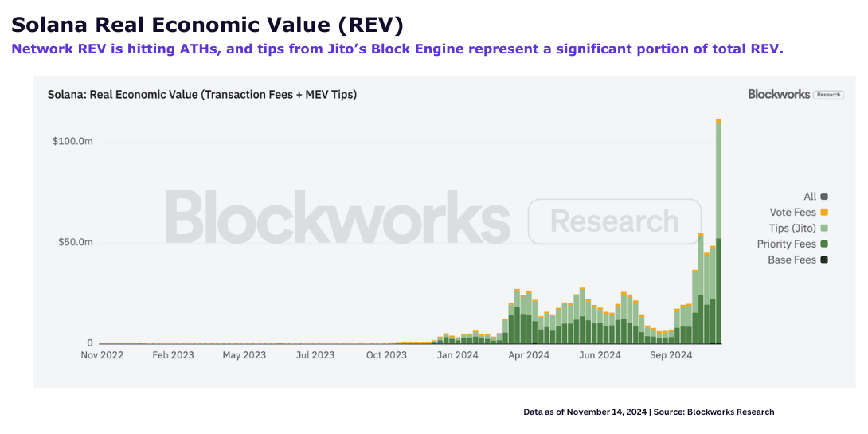Image resolution: width=868 pixels, height=434 pixels.
Task: Click the $100.0m y-axis label
Action: point(72,142)
